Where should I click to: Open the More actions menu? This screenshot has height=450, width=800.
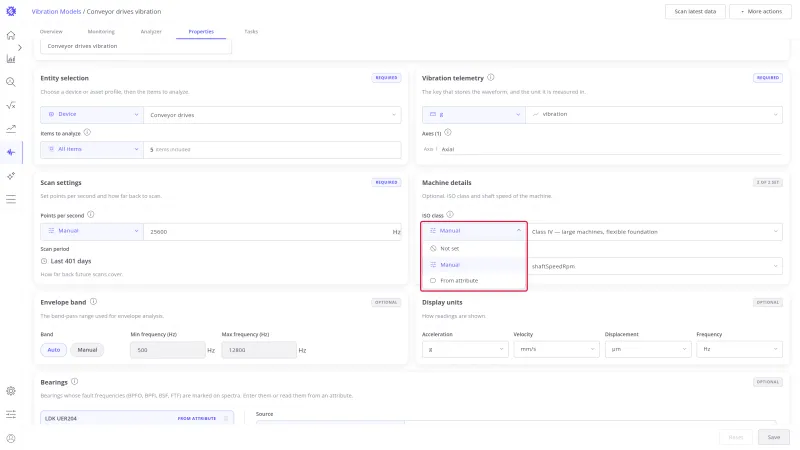click(760, 11)
